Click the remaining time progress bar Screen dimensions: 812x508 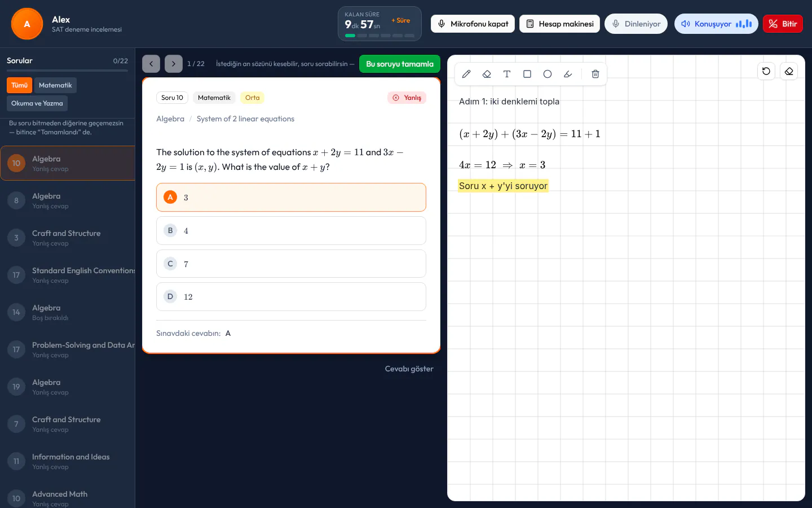click(x=379, y=36)
